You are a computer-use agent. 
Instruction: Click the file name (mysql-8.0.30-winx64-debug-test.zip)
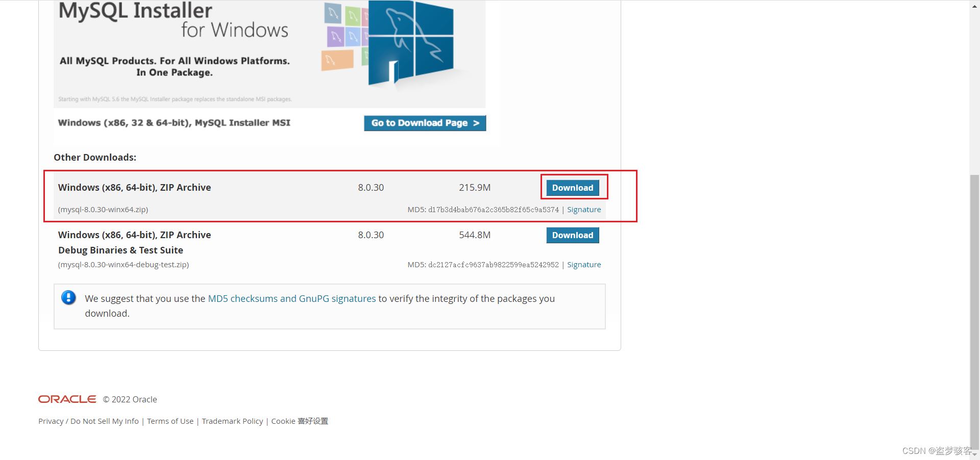pos(124,265)
